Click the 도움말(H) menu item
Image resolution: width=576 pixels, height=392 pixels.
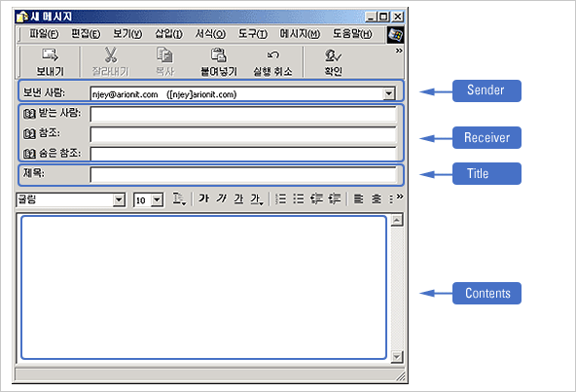coord(352,34)
